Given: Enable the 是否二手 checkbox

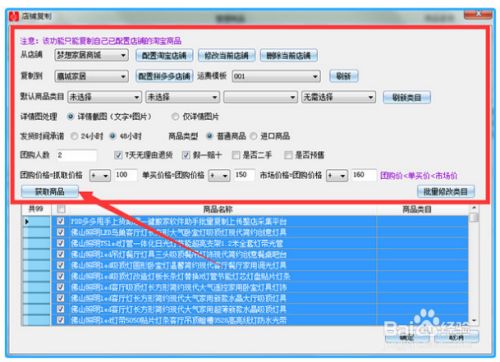Looking at the screenshot, I should pyautogui.click(x=236, y=155).
